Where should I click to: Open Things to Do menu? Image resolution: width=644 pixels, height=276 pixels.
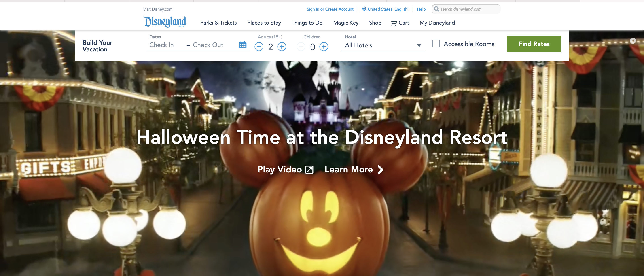pos(307,23)
